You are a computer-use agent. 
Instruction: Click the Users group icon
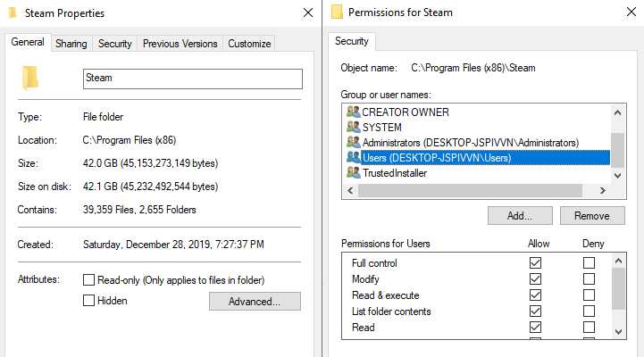(x=353, y=157)
